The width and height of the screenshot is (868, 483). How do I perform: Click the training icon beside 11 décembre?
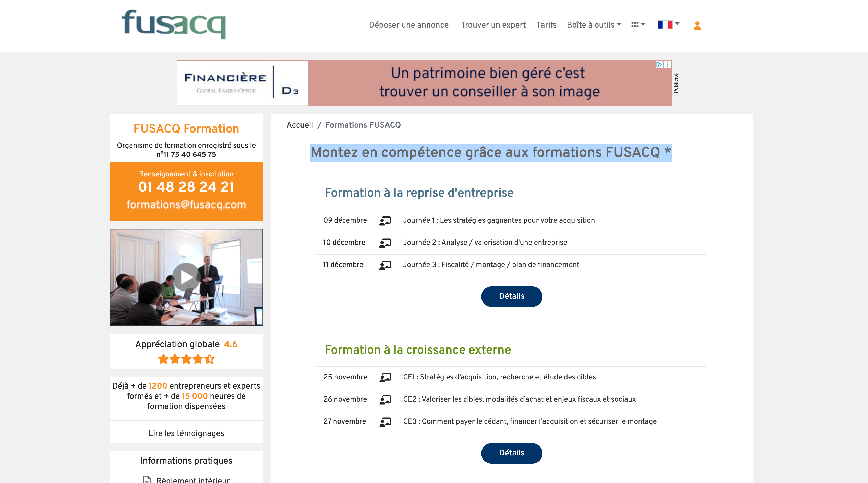coord(385,265)
